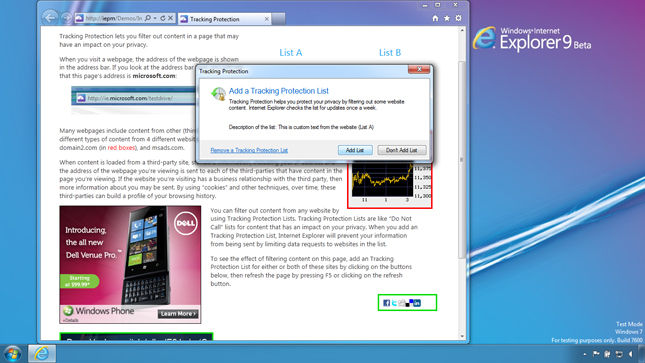Screen dimensions: 645x363
Task: Click the Twitter share icon
Action: click(x=394, y=303)
